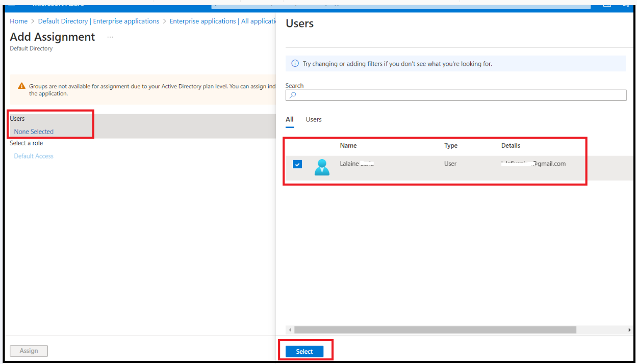Open the Default Access role link

coord(34,156)
